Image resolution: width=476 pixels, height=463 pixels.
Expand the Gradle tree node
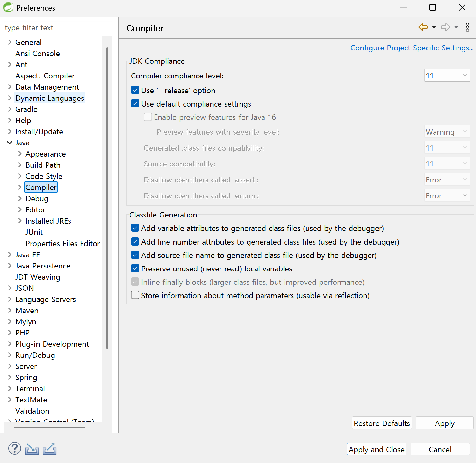point(10,109)
